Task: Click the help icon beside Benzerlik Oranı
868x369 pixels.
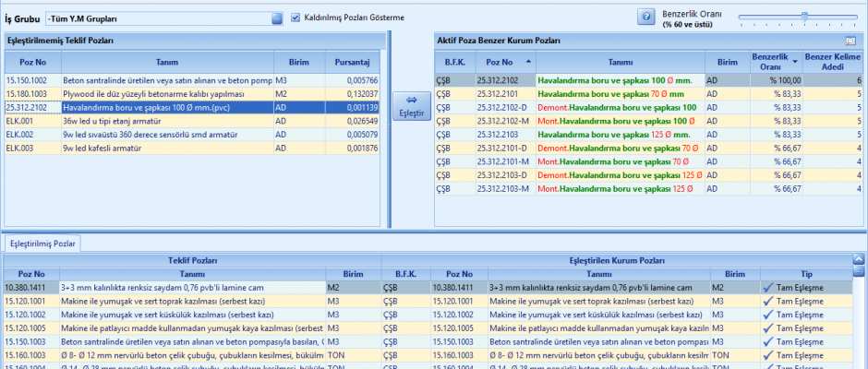Action: pyautogui.click(x=645, y=18)
